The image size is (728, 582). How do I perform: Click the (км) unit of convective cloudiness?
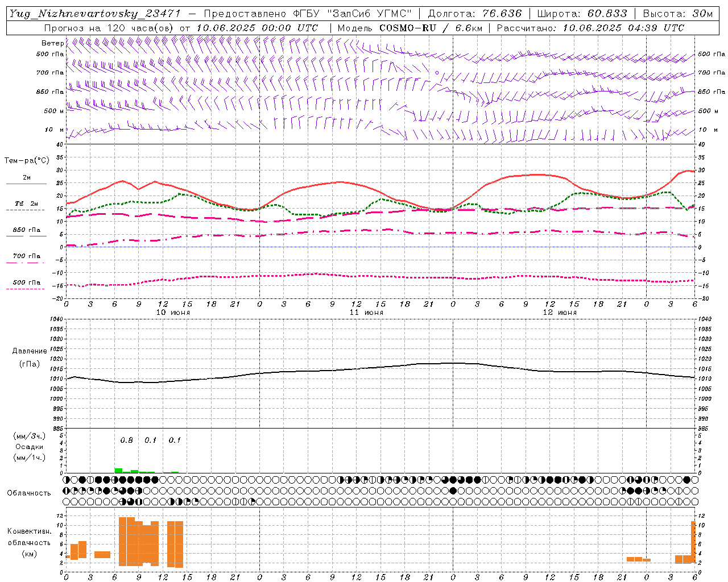[x=30, y=554]
